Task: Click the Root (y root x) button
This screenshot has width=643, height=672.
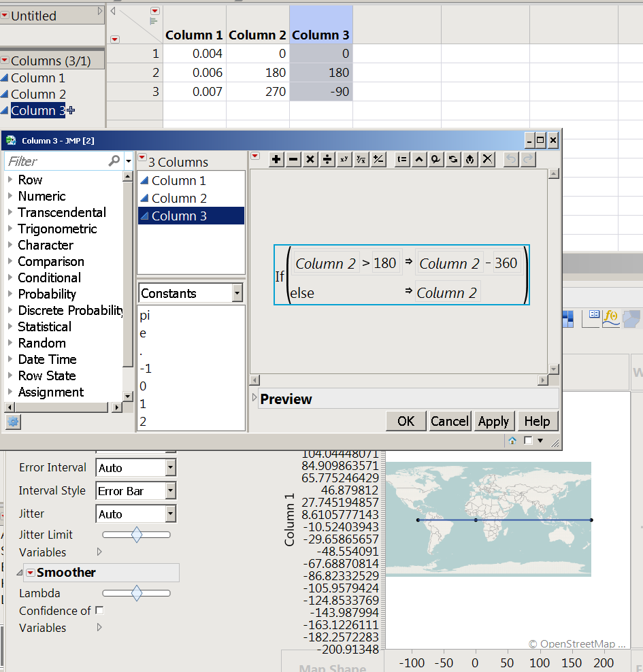Action: click(361, 159)
